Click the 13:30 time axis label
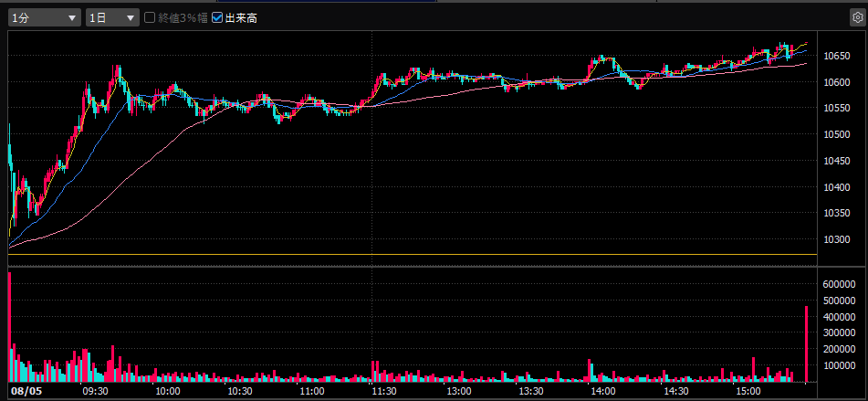This screenshot has width=868, height=401. point(529,390)
